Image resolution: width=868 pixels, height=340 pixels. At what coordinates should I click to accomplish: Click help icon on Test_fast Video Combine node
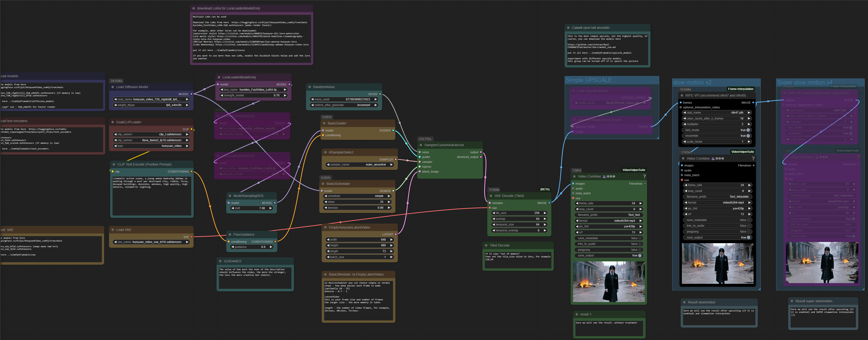point(644,176)
